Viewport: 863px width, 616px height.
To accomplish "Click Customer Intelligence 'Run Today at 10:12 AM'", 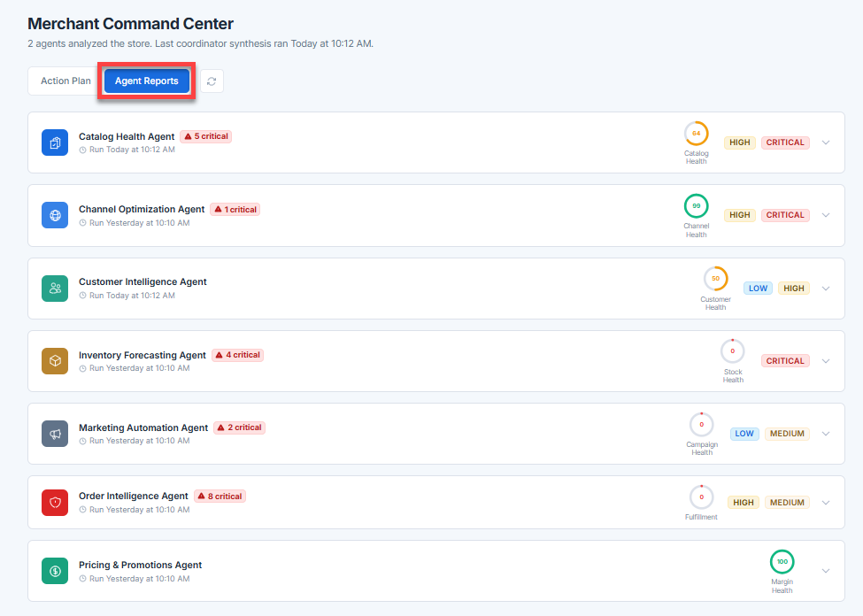I will click(132, 296).
